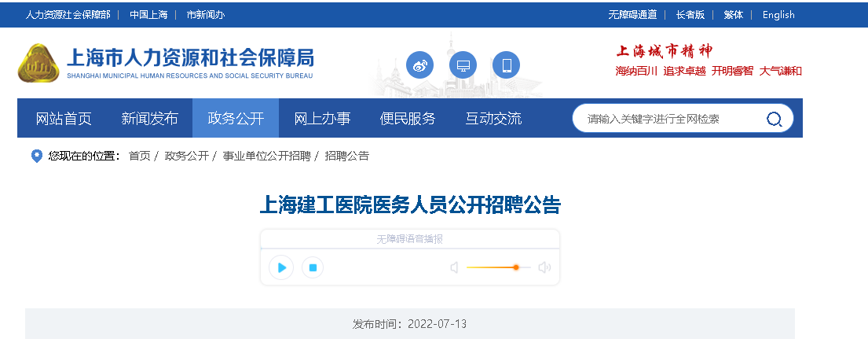Viewport: 868px width, 350px height.
Task: Click the 大气谦和 slogan text
Action: click(x=781, y=71)
